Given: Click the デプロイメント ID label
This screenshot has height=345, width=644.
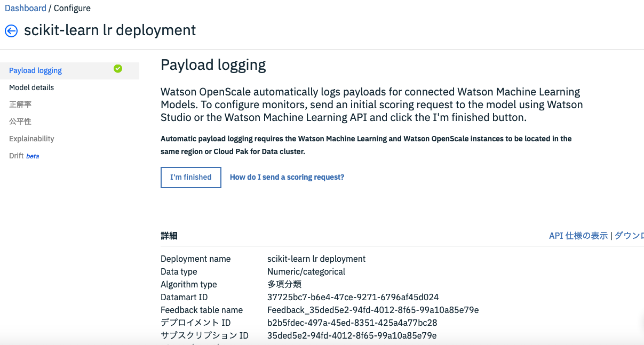Looking at the screenshot, I should click(x=196, y=323).
